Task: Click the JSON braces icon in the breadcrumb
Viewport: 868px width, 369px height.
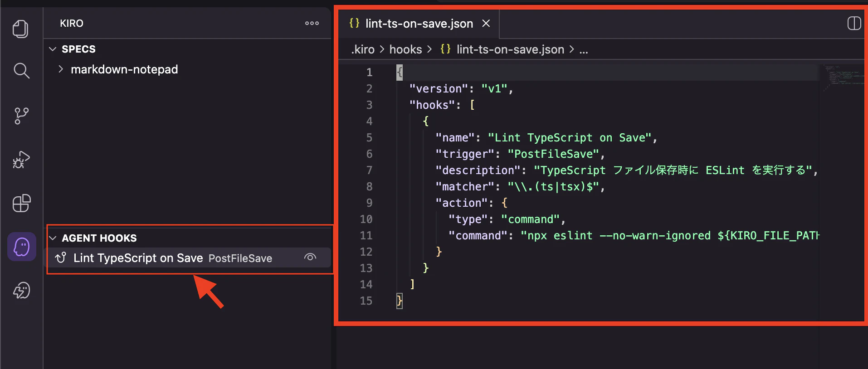Action: pyautogui.click(x=445, y=49)
